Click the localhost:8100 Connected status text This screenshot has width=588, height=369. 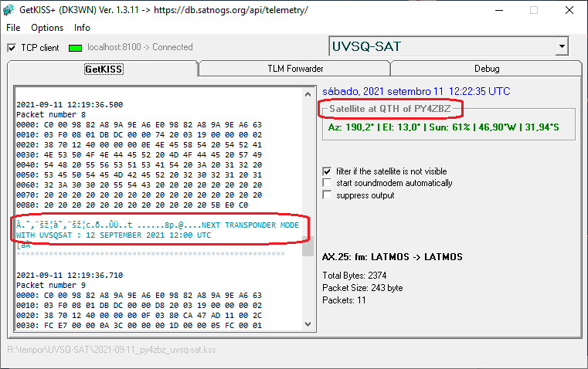click(140, 47)
